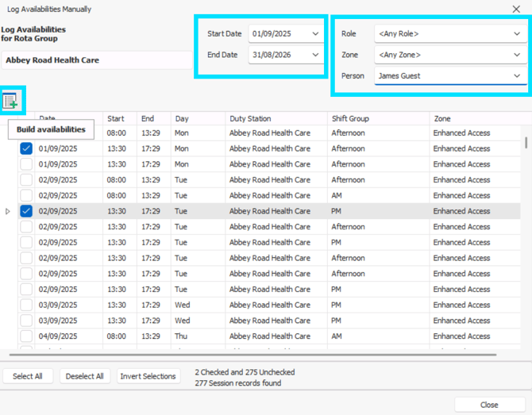Expand the Zone filter dropdown
This screenshot has width=532, height=415.
tap(517, 55)
